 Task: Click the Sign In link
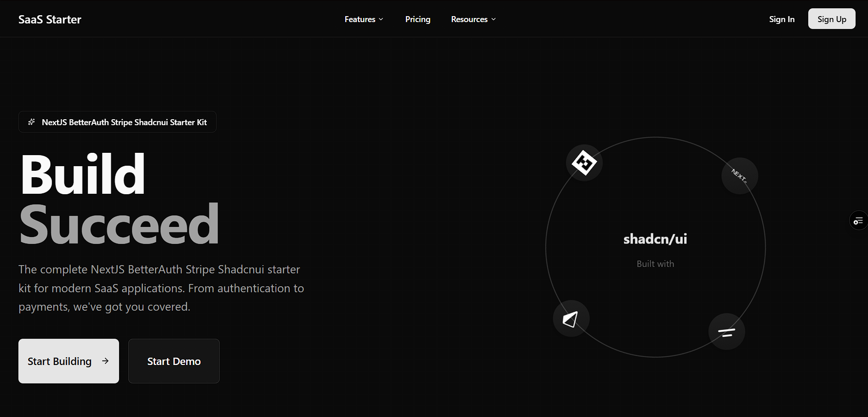[x=782, y=19]
